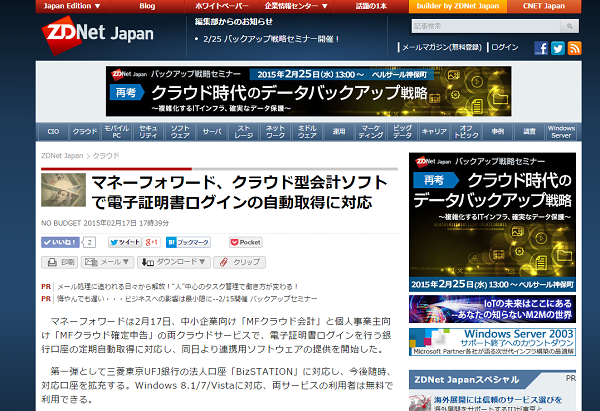Screen dimensions: 600x411
Task: Select the 調査 category tab
Action: [x=530, y=132]
